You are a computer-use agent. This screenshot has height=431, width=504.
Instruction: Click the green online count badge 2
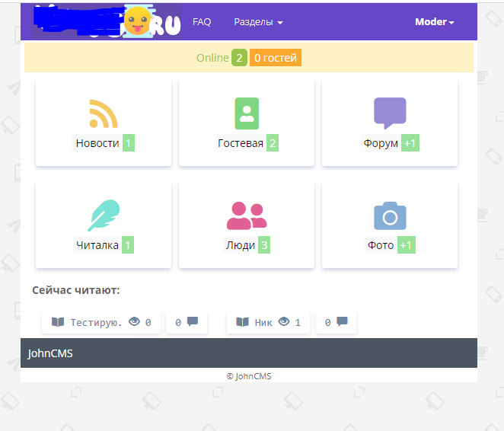(239, 58)
